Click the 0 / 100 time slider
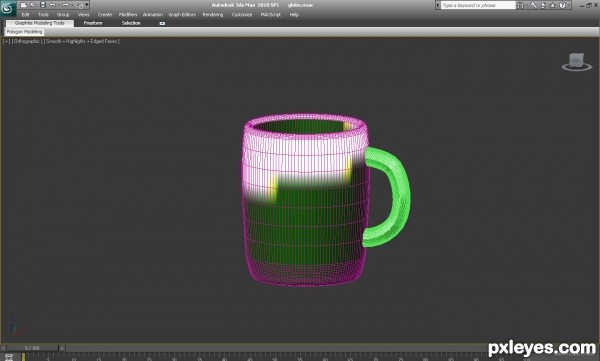600x361 pixels. [33, 348]
